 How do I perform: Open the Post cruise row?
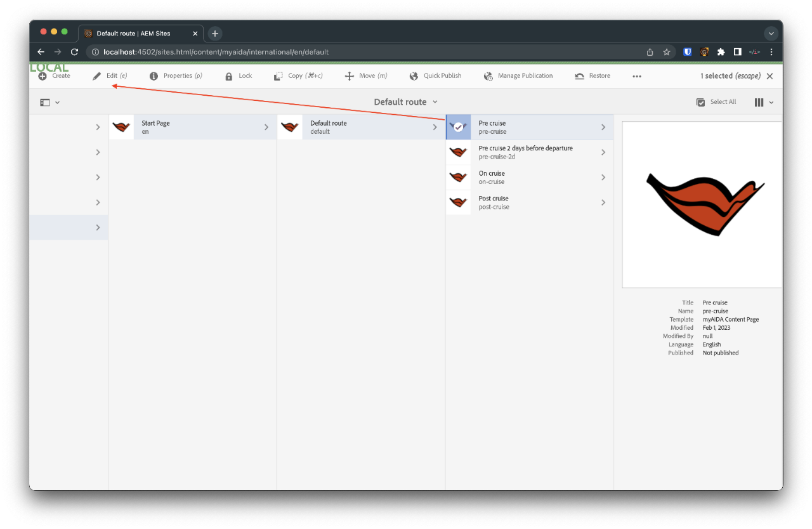(x=530, y=202)
